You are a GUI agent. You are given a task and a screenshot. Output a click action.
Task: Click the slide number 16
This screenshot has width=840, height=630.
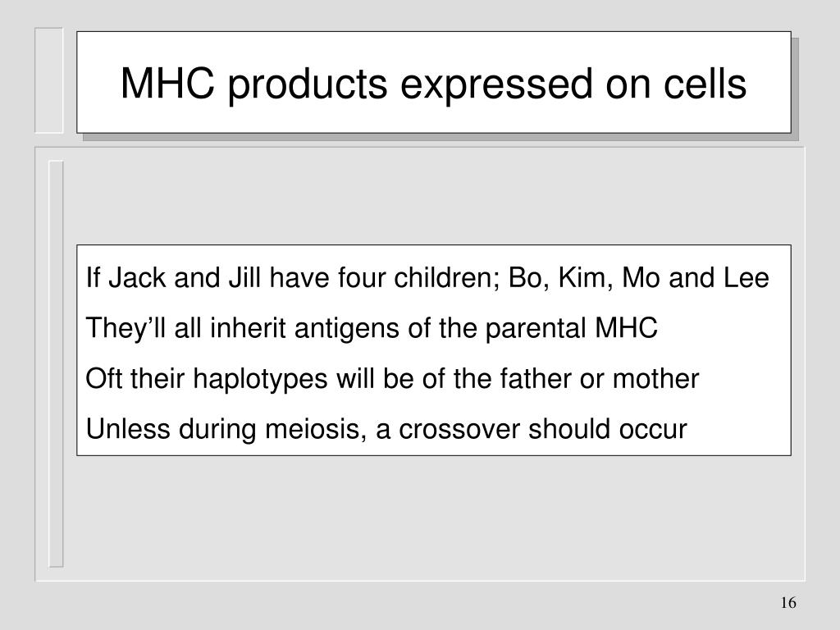coord(788,603)
